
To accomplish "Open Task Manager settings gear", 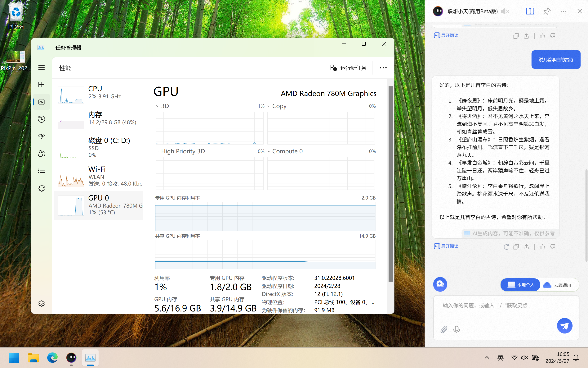I will 42,303.
